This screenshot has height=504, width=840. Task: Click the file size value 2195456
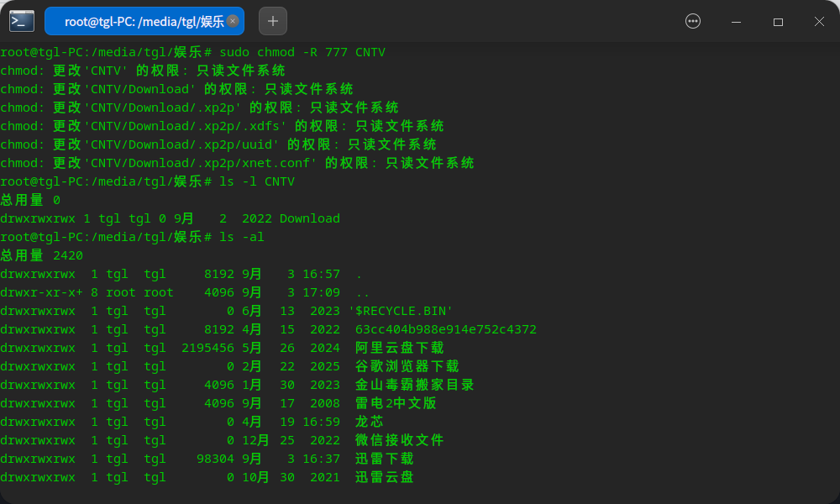[207, 348]
